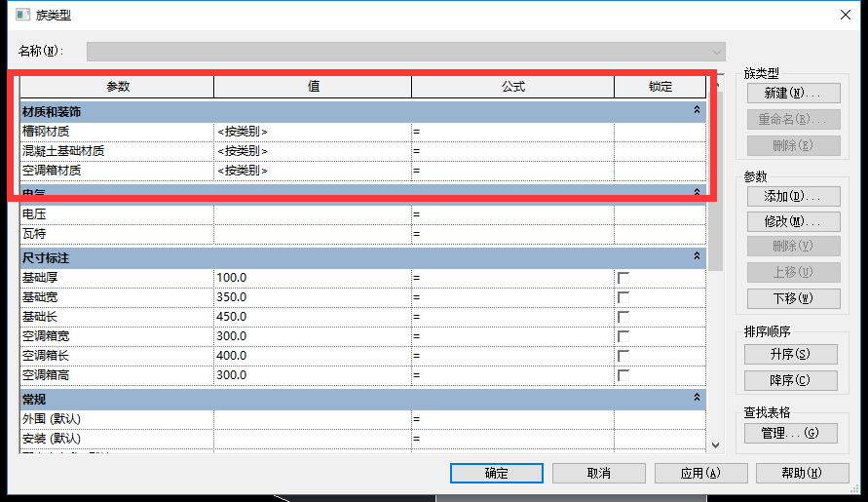Sort parameters with 降序(C)
This screenshot has width=868, height=502.
tap(790, 381)
